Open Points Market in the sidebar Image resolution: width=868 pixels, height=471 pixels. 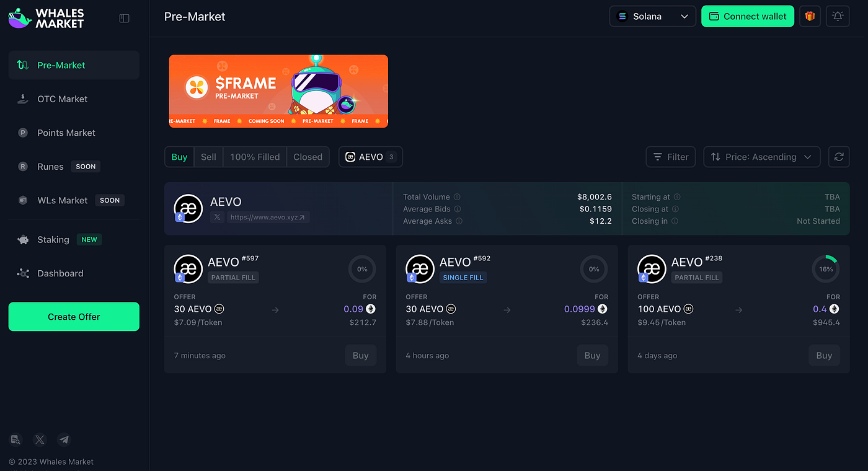(74, 133)
